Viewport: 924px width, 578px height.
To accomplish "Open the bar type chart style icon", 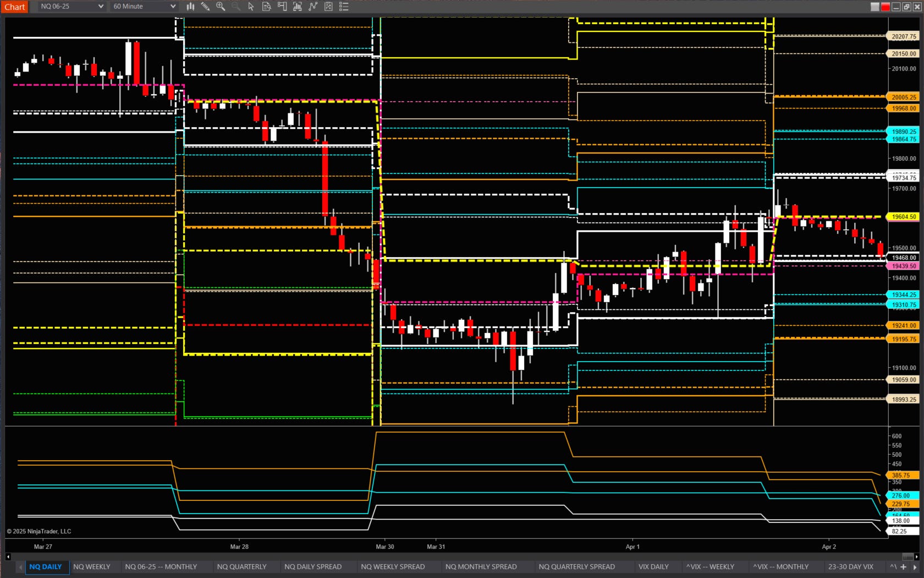I will tap(190, 7).
